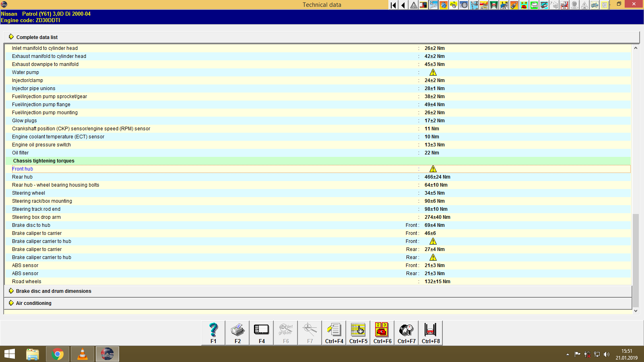Collapse the Complete data list section
The width and height of the screenshot is (644, 362).
tap(37, 37)
